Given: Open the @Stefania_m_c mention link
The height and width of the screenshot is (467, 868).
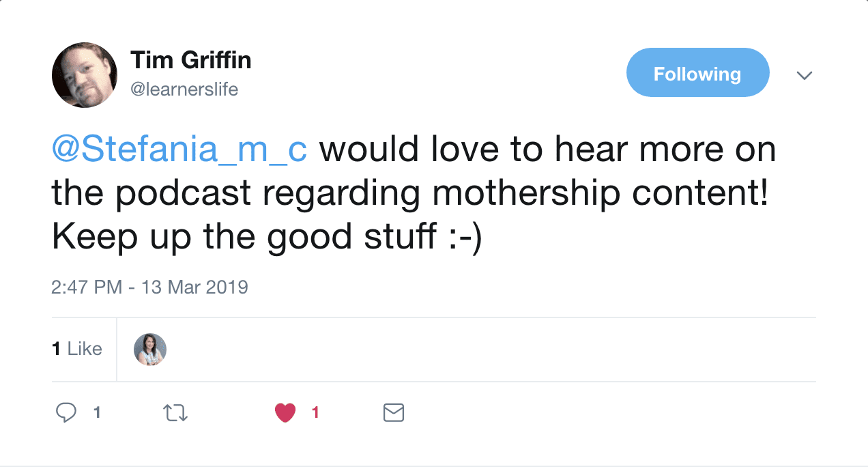Looking at the screenshot, I should (x=179, y=151).
